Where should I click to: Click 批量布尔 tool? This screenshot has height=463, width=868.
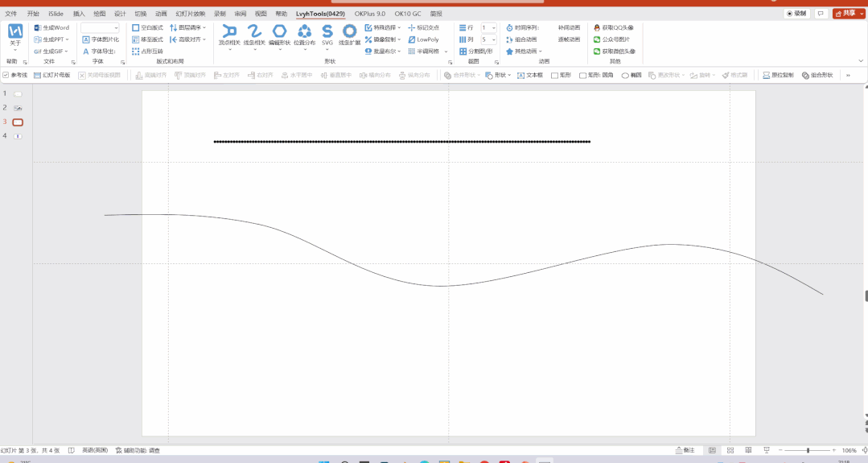point(383,52)
